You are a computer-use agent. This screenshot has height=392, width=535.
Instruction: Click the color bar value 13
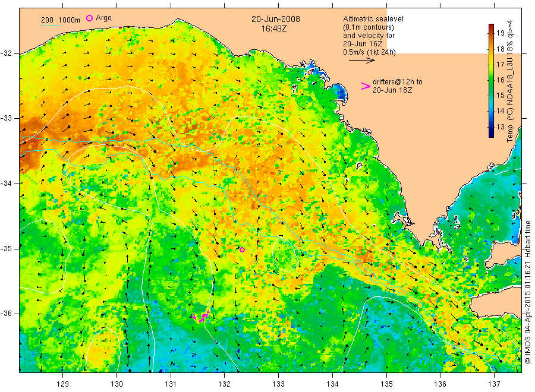pos(500,127)
